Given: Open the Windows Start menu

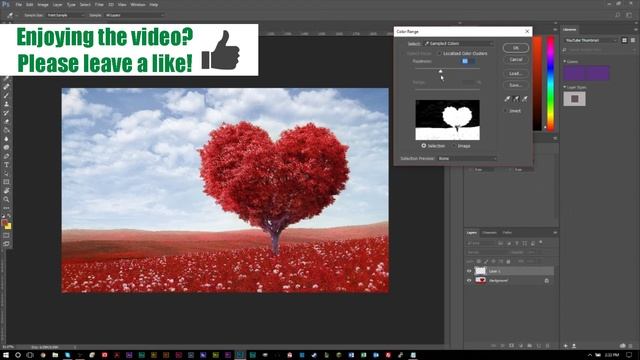Looking at the screenshot, I should (x=6, y=355).
